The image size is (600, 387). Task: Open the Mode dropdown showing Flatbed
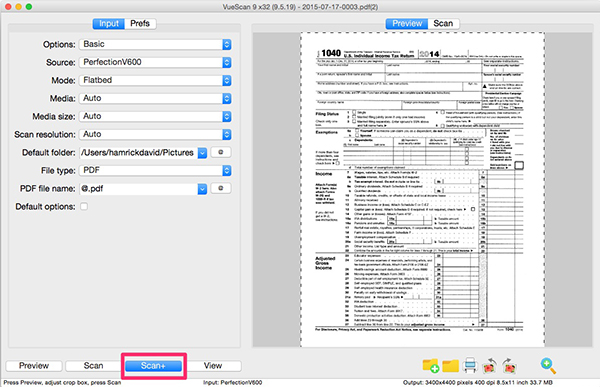pos(155,80)
